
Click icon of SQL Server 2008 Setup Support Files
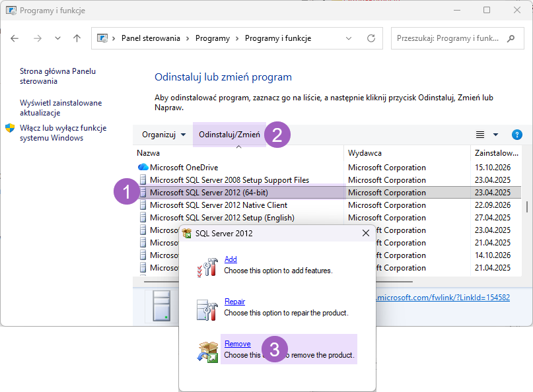pyautogui.click(x=143, y=180)
